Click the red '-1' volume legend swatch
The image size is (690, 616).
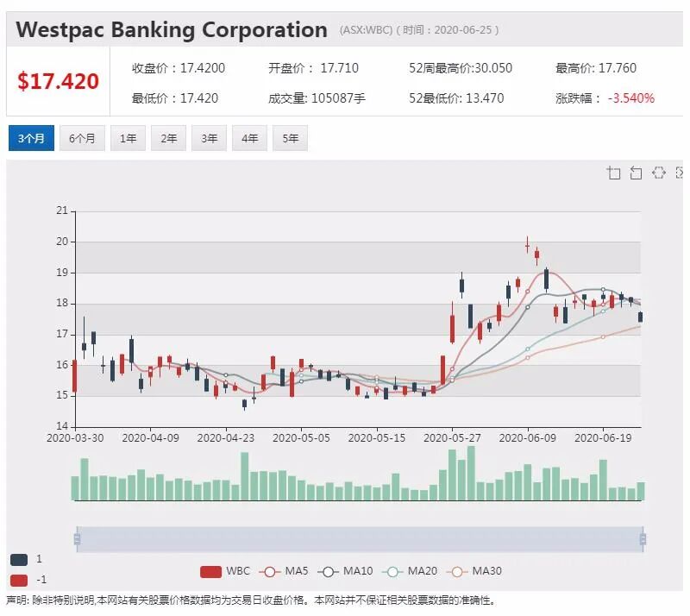(x=19, y=581)
